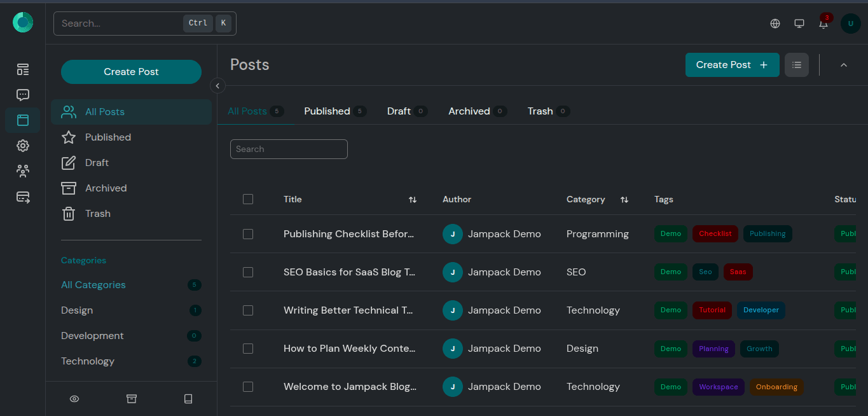Open post titled How to Plan Weekly Conte...

[x=350, y=349]
